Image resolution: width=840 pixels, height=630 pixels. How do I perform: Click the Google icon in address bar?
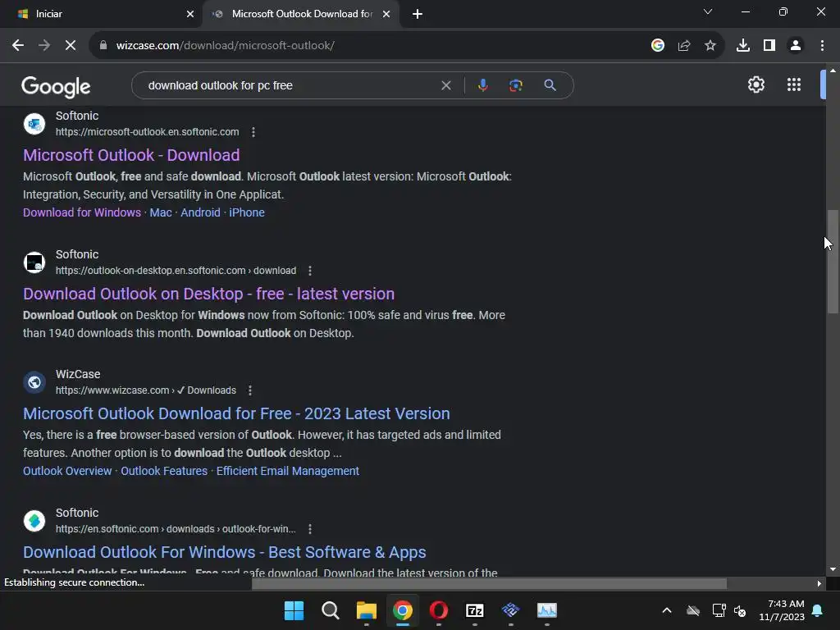point(658,46)
